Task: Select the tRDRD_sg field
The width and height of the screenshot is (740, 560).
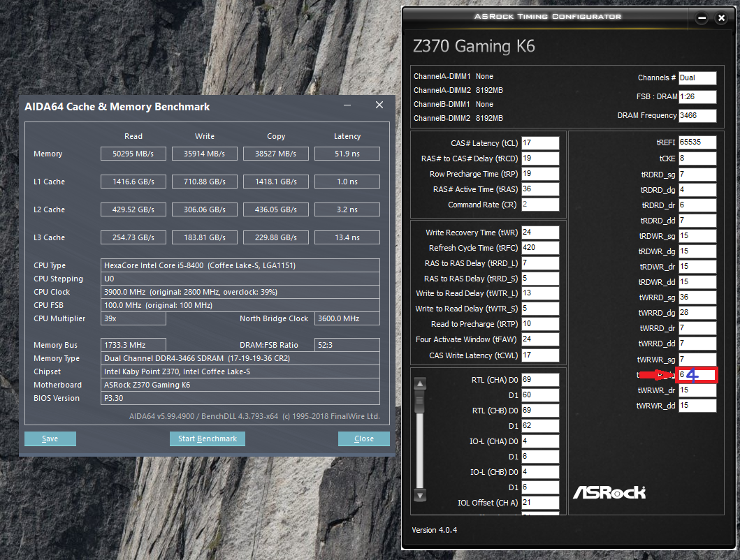Action: 697,175
